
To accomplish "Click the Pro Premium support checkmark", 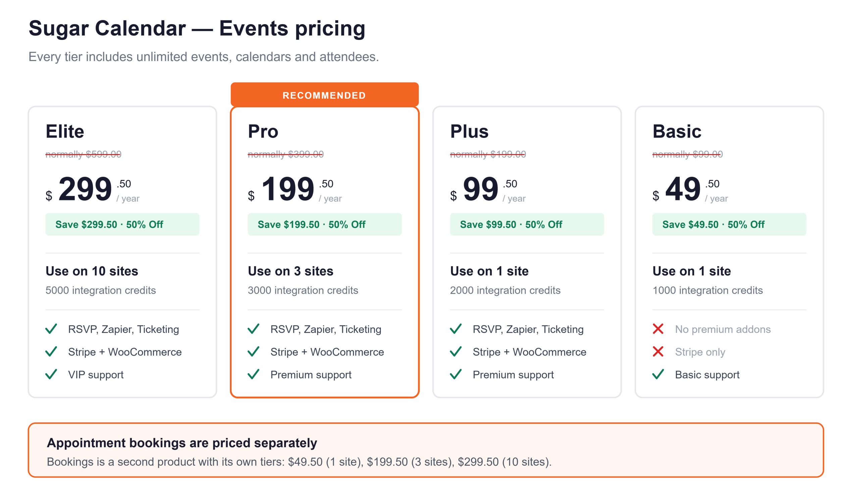I will coord(253,374).
